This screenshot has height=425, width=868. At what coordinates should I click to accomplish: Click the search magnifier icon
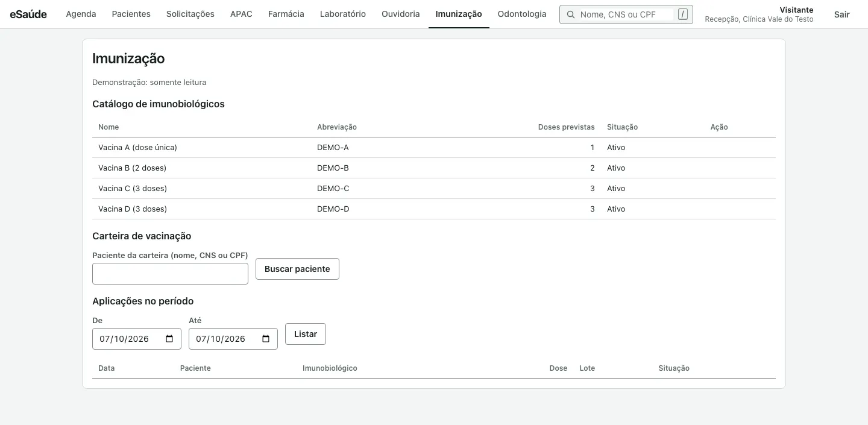coord(570,14)
